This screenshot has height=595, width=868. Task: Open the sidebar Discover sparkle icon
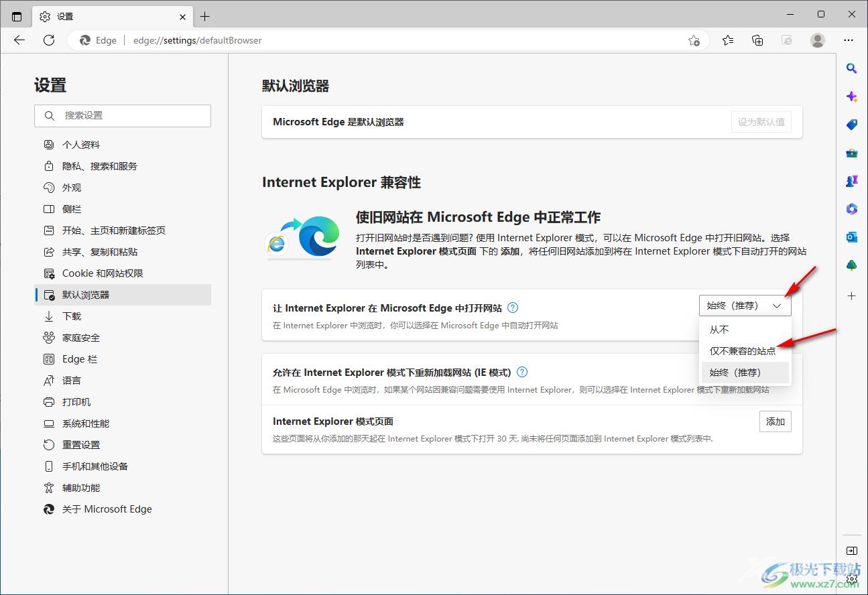[x=852, y=96]
